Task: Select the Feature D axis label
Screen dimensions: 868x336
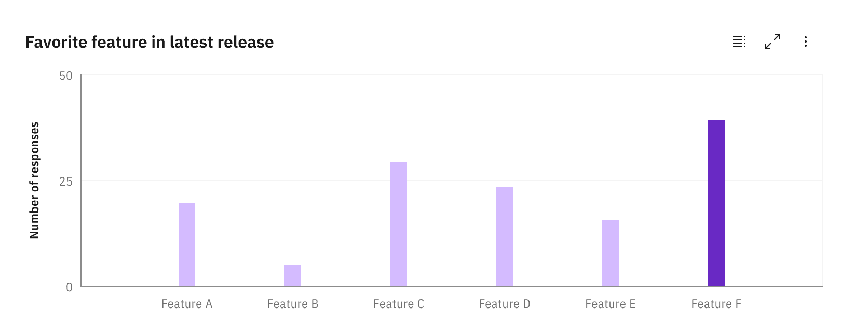Action: tap(505, 304)
